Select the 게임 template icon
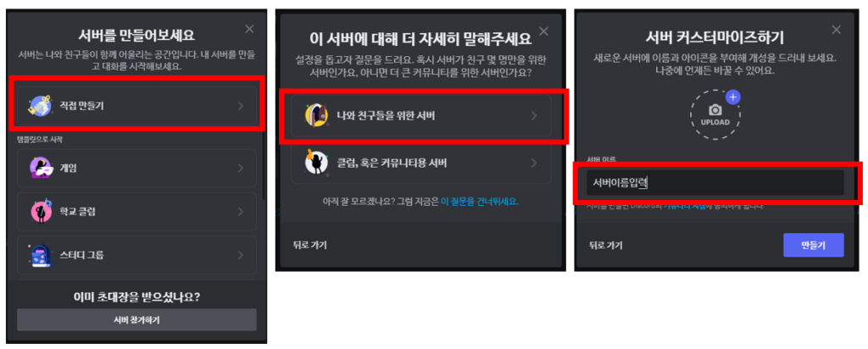The image size is (868, 349). coord(41,168)
